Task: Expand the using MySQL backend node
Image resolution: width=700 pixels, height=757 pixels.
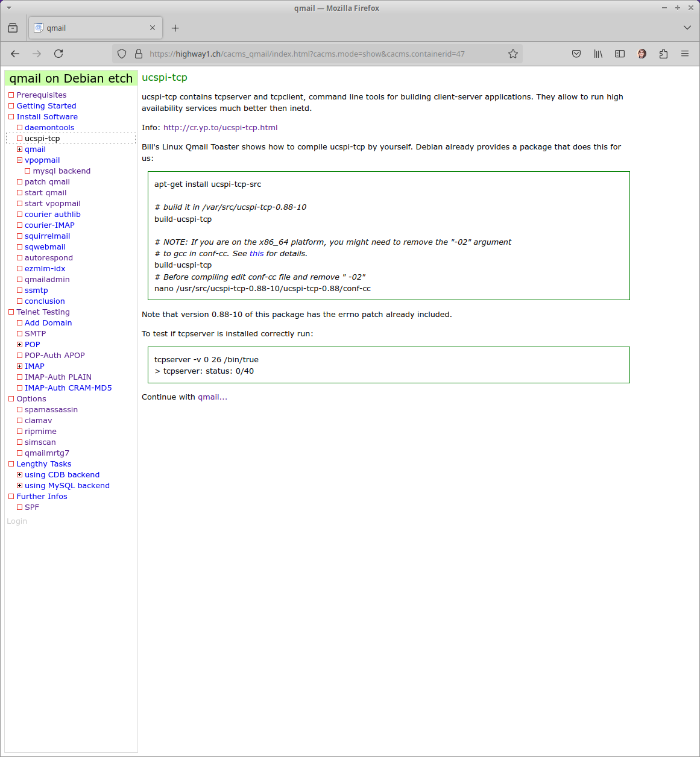Action: 19,486
